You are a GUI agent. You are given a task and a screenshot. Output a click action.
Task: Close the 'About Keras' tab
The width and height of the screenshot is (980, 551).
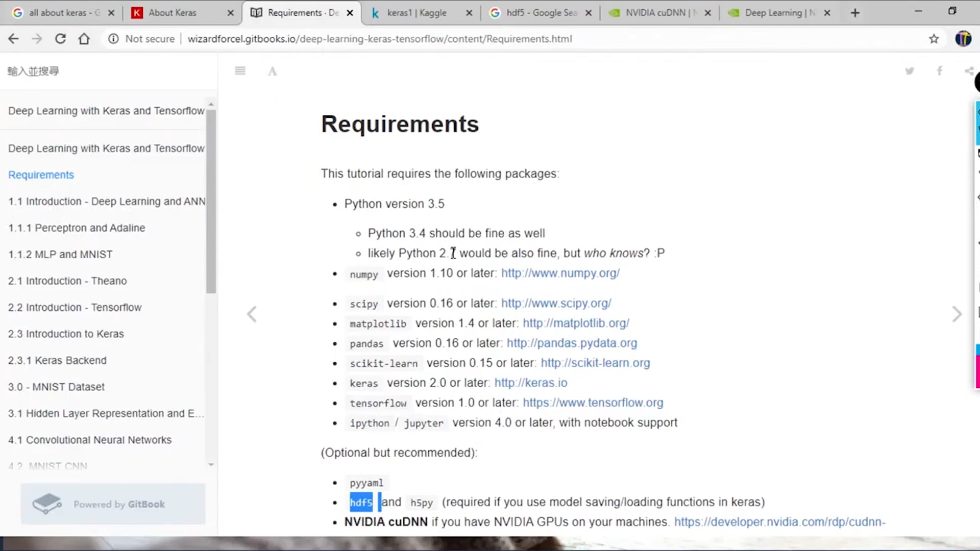[x=231, y=13]
